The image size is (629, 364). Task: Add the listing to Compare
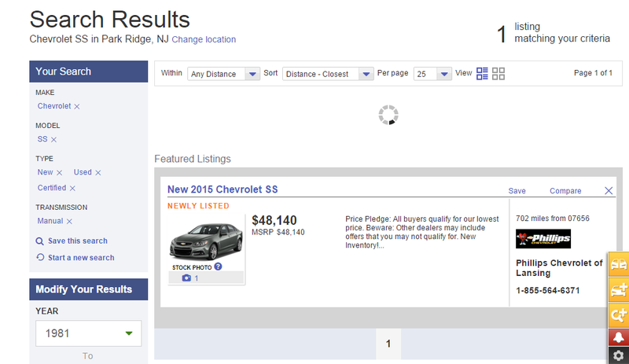click(x=565, y=191)
